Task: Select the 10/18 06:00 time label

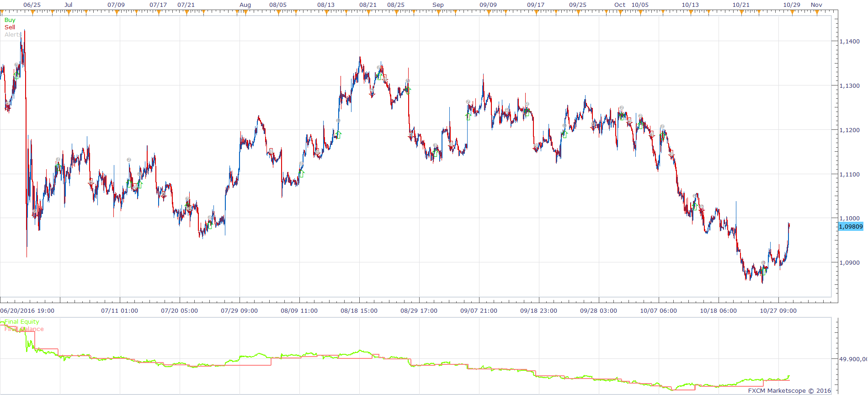Action: (718, 311)
